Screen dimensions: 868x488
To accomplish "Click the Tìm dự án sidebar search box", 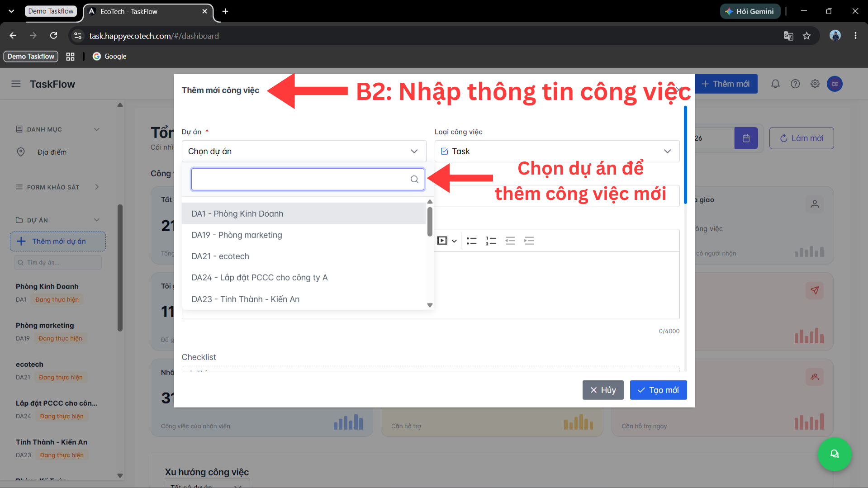I will coord(58,263).
